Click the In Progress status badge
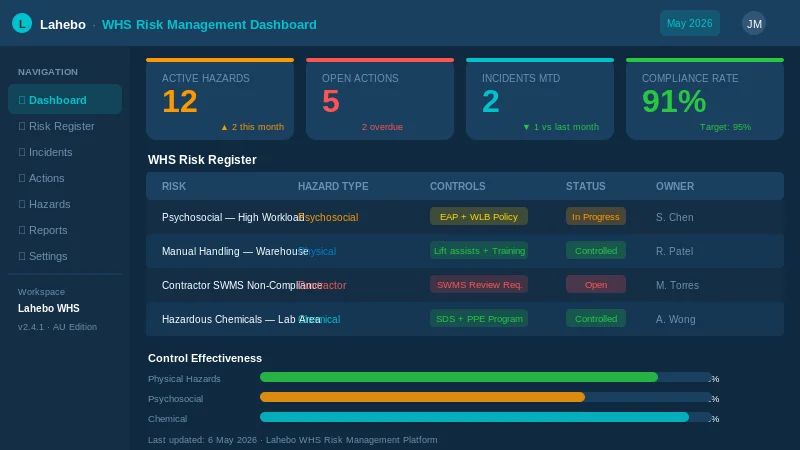The height and width of the screenshot is (450, 800). click(x=595, y=216)
